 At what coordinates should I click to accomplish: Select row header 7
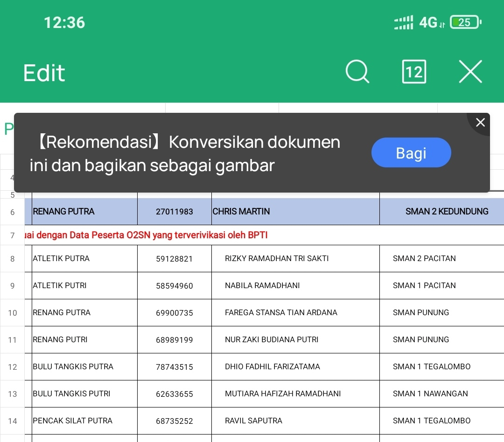[12, 235]
